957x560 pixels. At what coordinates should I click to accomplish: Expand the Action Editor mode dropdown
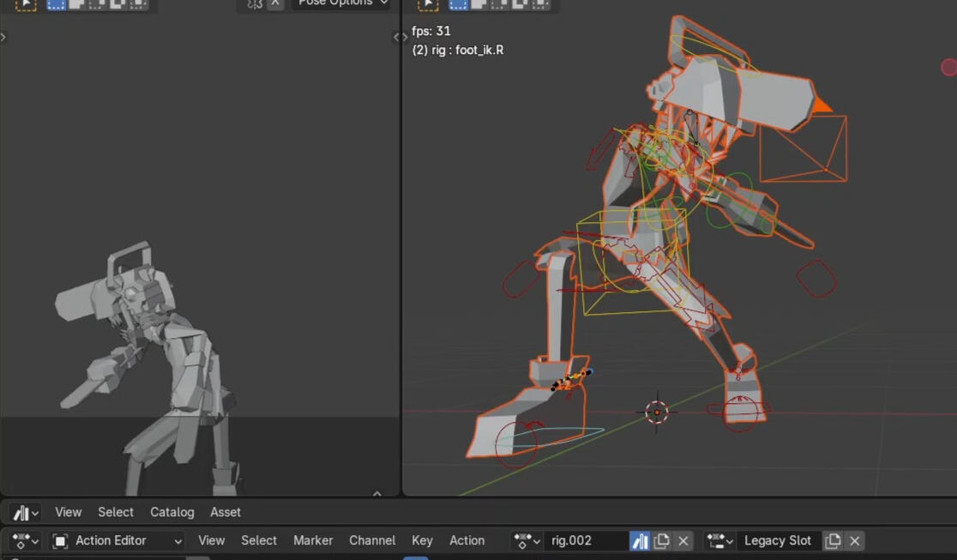click(117, 541)
